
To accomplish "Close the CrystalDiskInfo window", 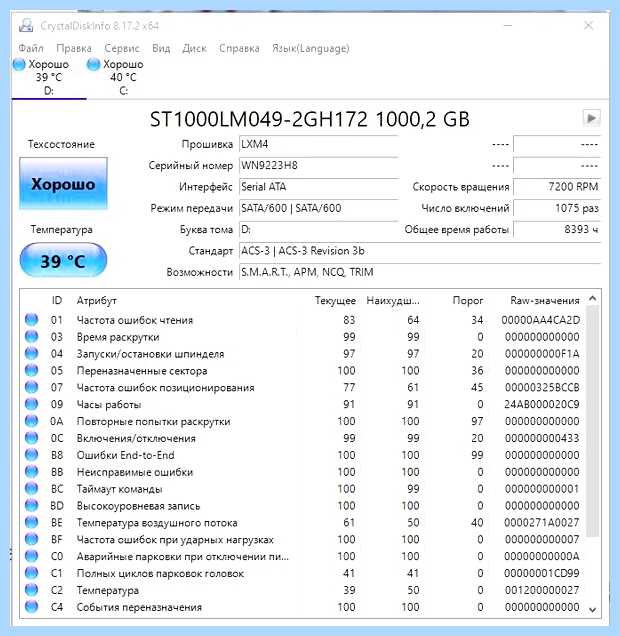I will pyautogui.click(x=588, y=26).
